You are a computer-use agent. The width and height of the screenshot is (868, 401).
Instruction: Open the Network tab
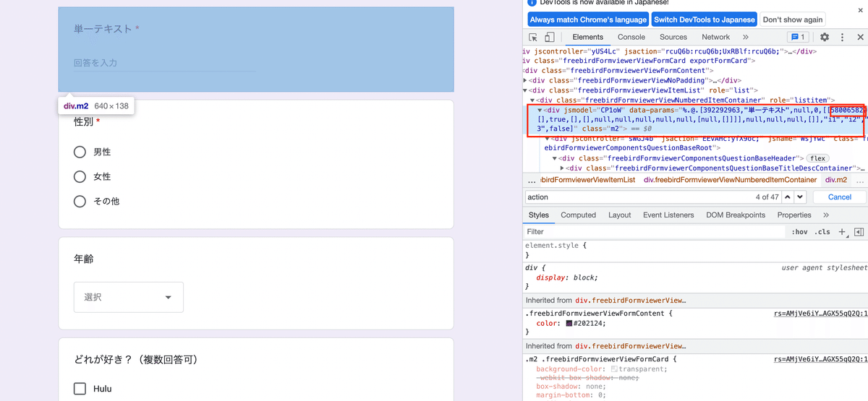(x=715, y=37)
